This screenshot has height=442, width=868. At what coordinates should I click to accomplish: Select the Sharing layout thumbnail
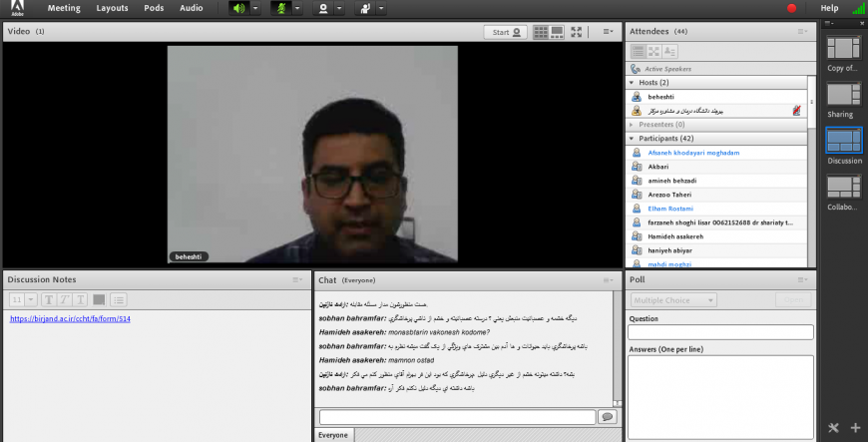[x=844, y=95]
